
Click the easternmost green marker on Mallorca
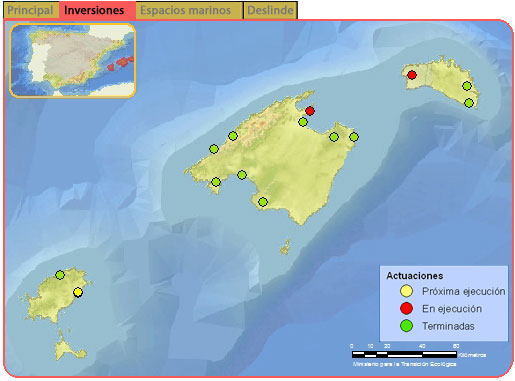[x=354, y=137]
